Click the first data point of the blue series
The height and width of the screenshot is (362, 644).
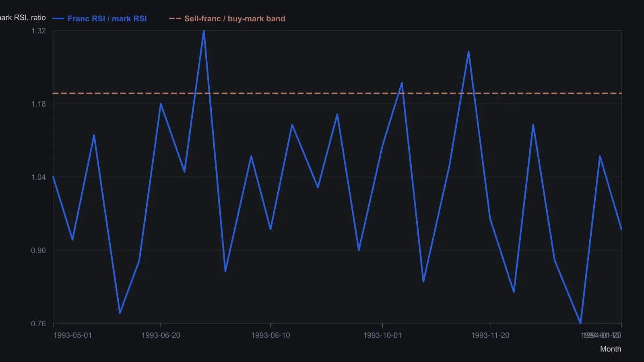click(x=53, y=177)
